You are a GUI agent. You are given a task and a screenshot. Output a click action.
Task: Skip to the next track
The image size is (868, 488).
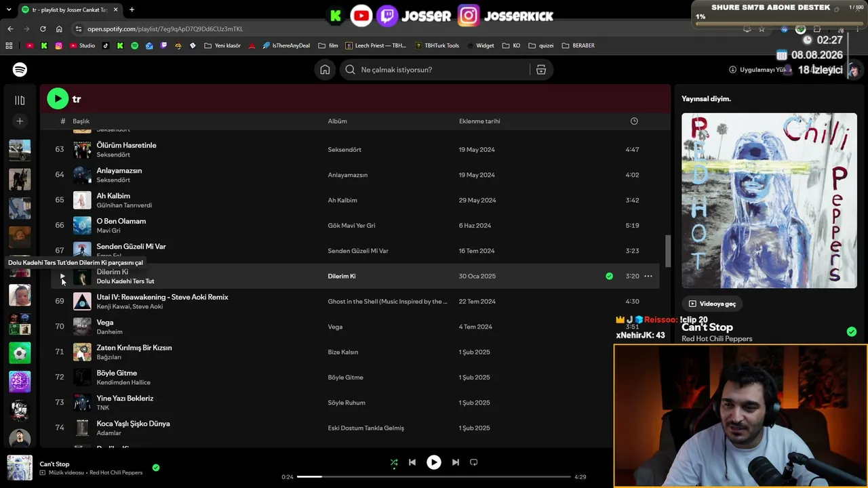pyautogui.click(x=456, y=462)
